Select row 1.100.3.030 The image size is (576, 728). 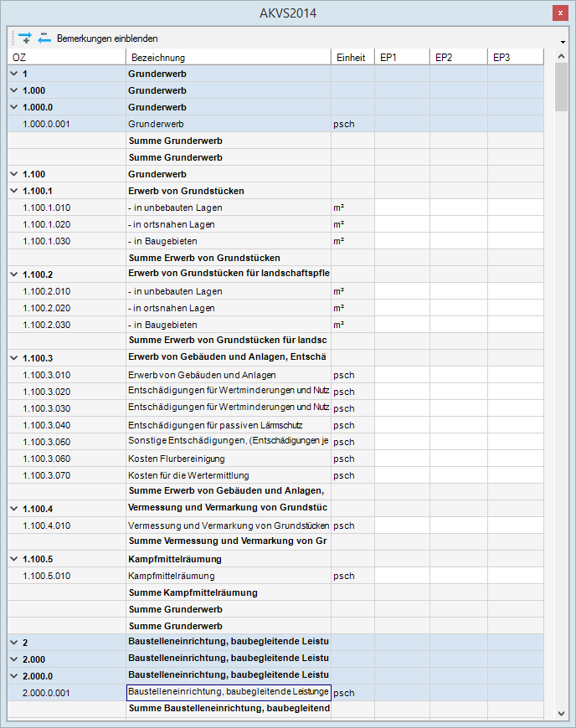275,408
